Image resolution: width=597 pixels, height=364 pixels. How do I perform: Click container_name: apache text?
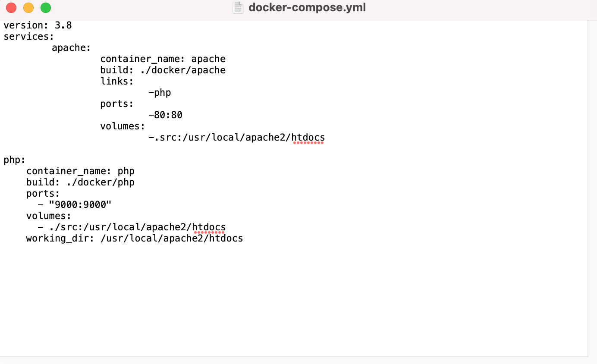(x=163, y=59)
